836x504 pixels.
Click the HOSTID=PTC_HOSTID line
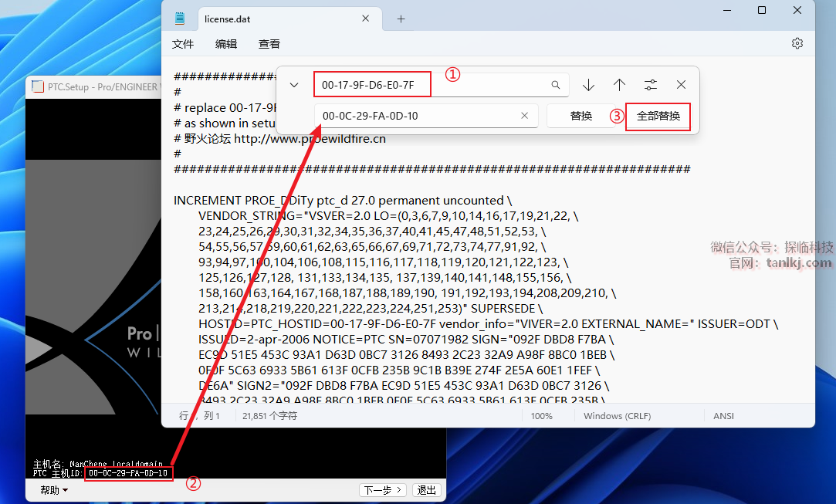point(489,324)
